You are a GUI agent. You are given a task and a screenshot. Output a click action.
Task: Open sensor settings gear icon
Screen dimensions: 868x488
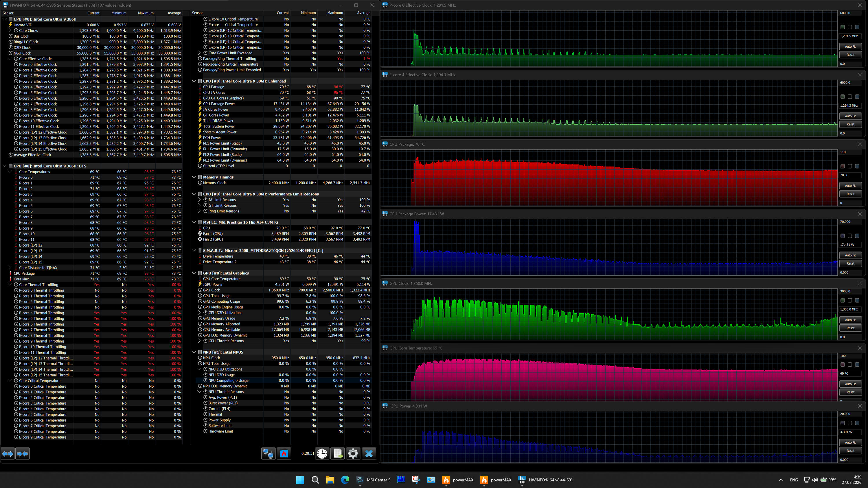pos(353,454)
